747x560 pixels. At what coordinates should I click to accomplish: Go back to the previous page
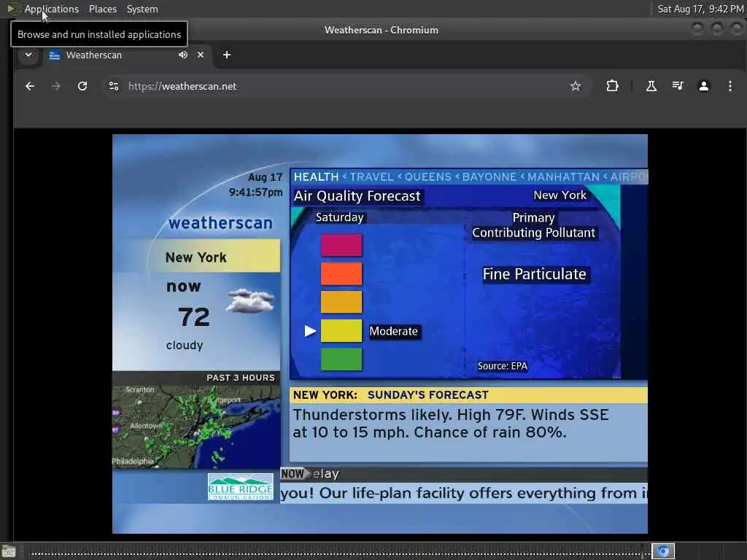click(30, 86)
